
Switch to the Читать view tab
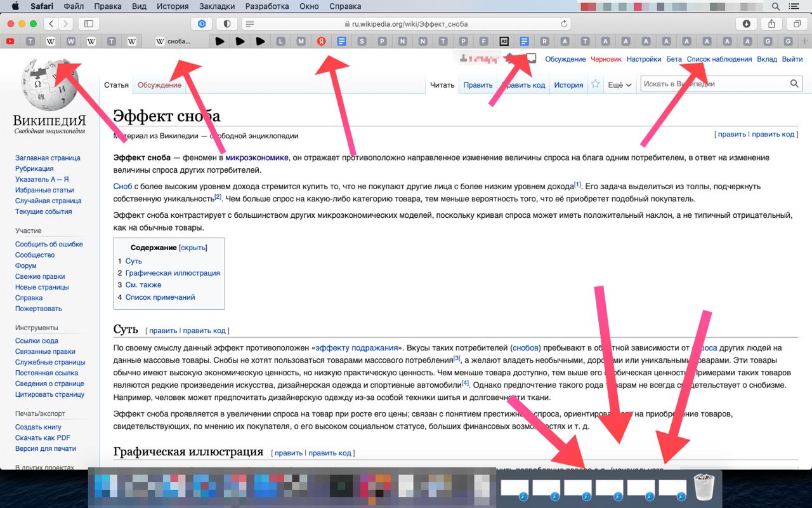point(442,85)
